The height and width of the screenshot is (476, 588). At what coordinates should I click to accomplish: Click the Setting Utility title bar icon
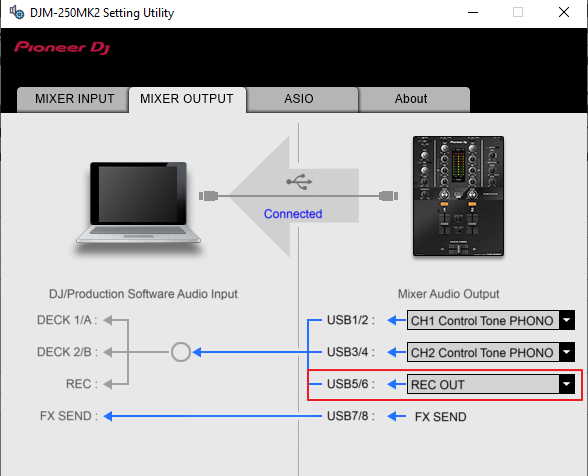pos(17,12)
